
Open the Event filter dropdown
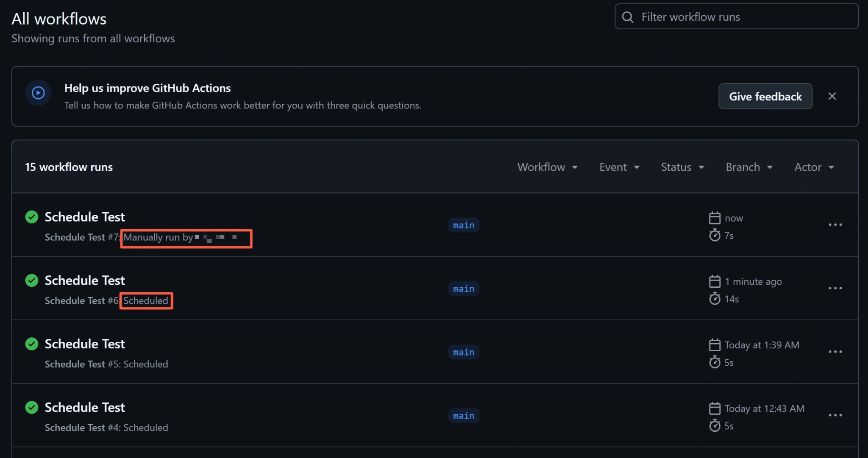pos(619,167)
